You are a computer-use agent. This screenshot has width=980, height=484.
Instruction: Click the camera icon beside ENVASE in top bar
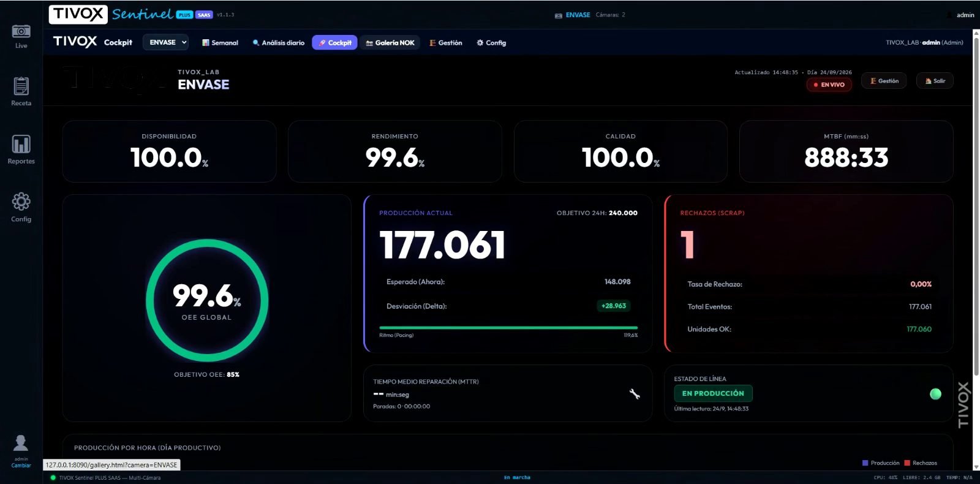(559, 15)
